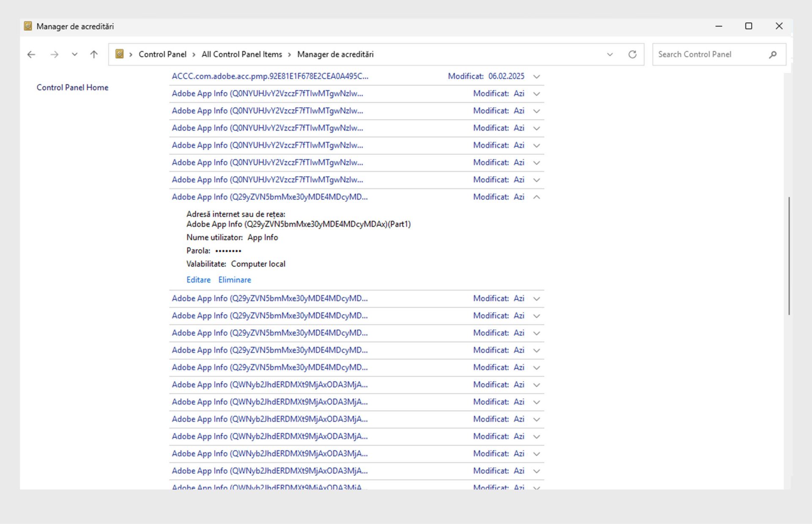Click the Forward navigation arrow
The image size is (812, 524).
click(x=54, y=55)
